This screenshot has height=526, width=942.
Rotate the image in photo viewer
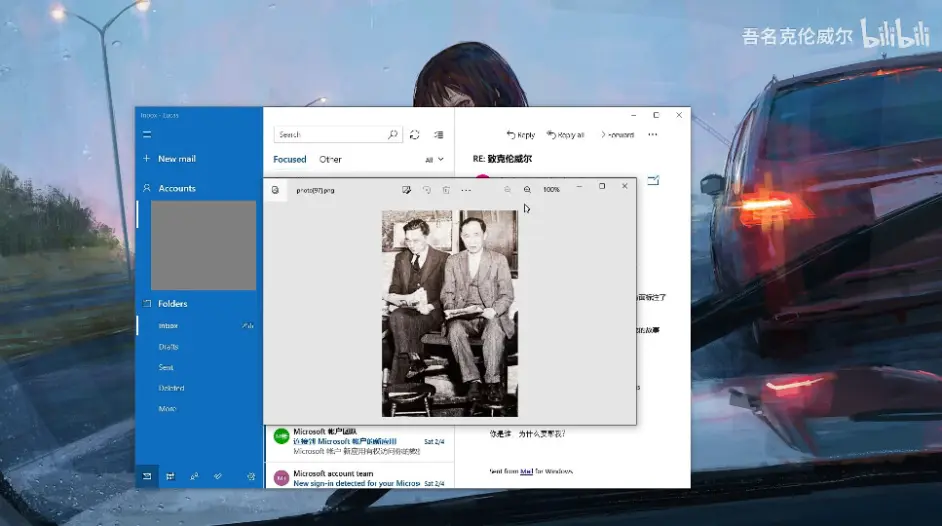(427, 189)
